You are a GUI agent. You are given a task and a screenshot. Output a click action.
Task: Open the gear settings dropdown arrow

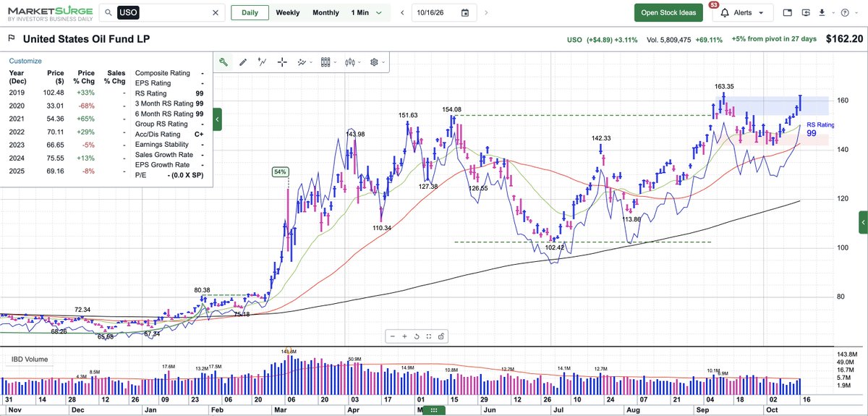(x=383, y=63)
